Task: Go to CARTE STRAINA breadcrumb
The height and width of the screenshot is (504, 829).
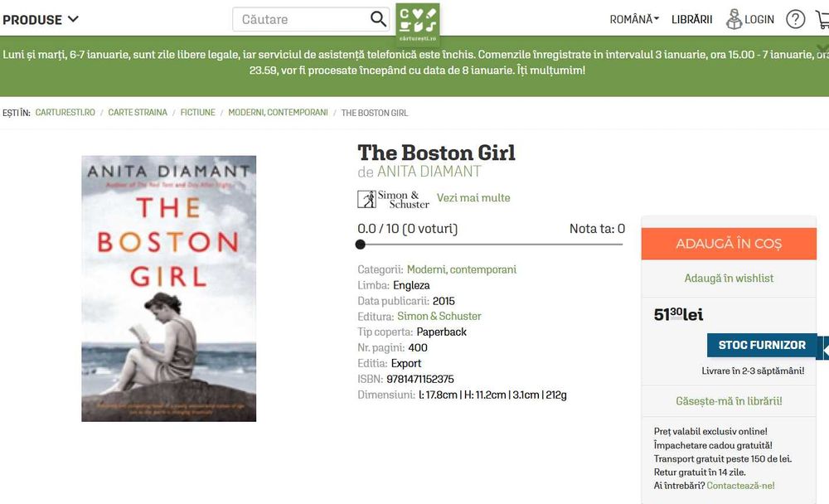Action: [x=138, y=113]
